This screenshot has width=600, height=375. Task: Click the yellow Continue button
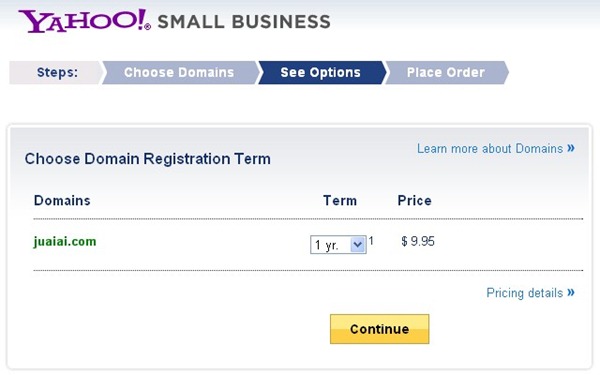point(380,329)
